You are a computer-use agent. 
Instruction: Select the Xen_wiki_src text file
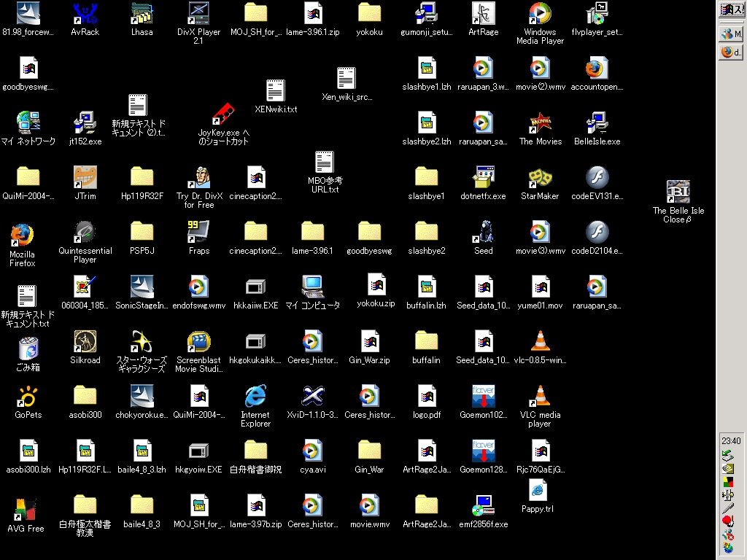[x=347, y=85]
